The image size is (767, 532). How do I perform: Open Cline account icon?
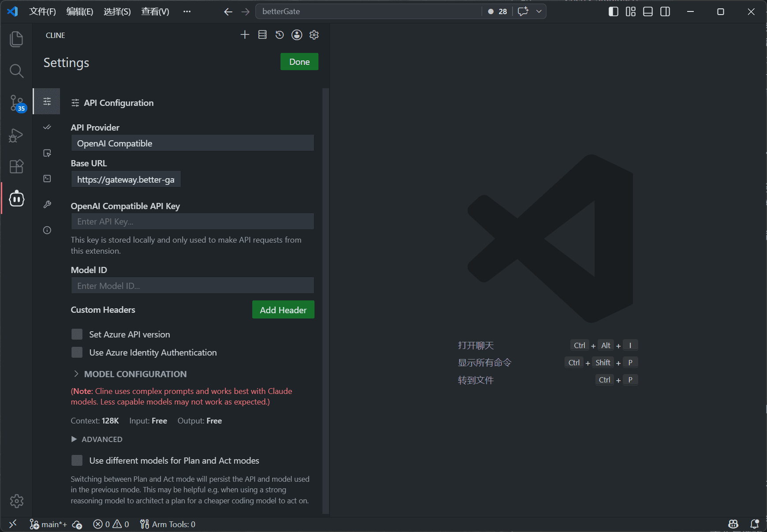[297, 35]
